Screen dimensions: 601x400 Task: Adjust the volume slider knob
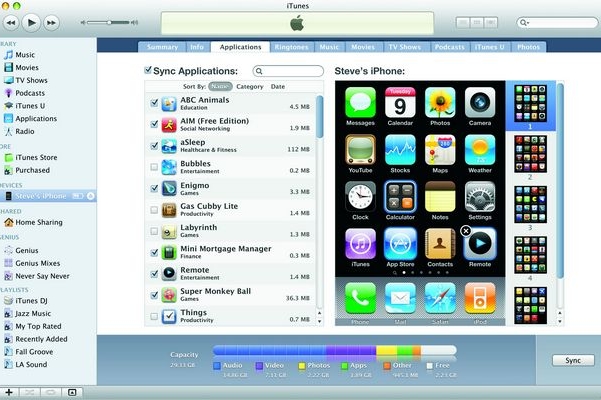(109, 23)
